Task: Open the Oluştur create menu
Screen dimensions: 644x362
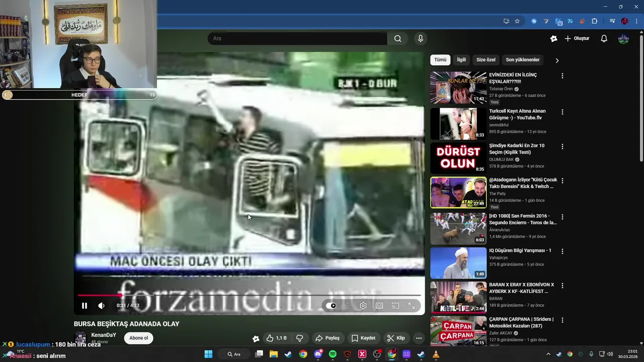Action: click(x=577, y=39)
